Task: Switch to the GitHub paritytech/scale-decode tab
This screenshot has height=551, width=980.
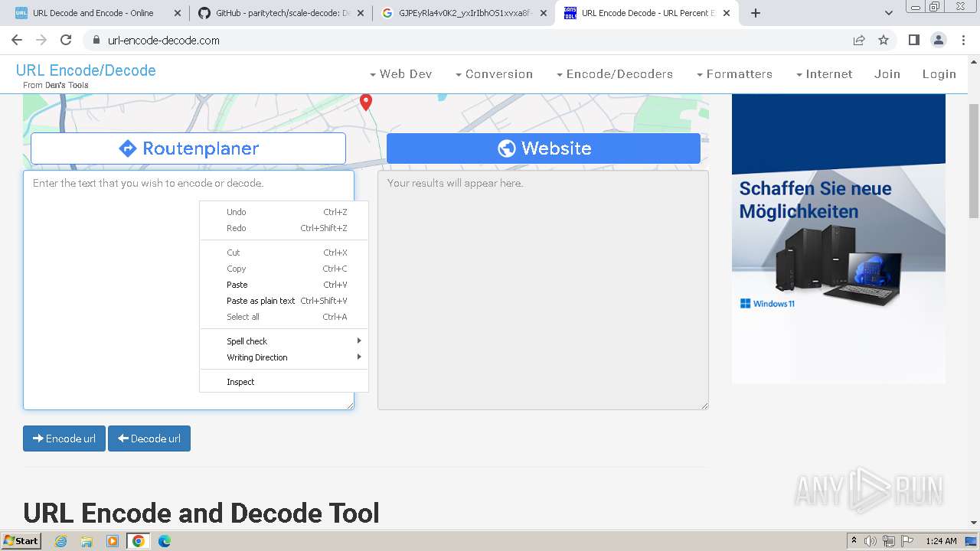Action: click(279, 13)
